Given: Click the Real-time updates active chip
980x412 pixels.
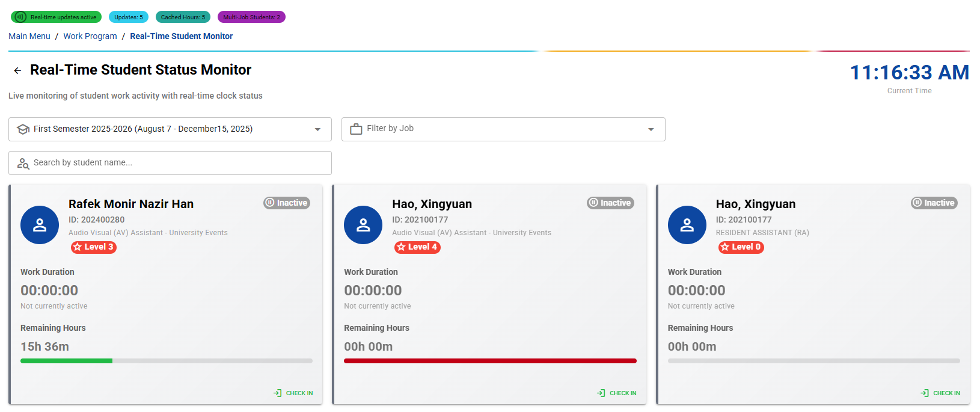Looking at the screenshot, I should coord(56,17).
